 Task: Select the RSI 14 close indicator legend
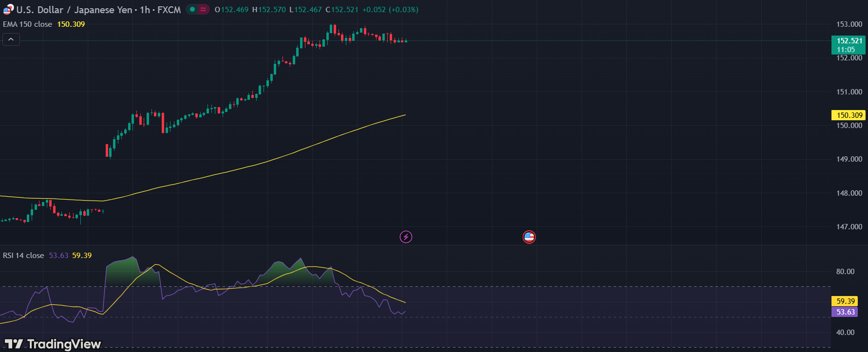click(x=23, y=256)
